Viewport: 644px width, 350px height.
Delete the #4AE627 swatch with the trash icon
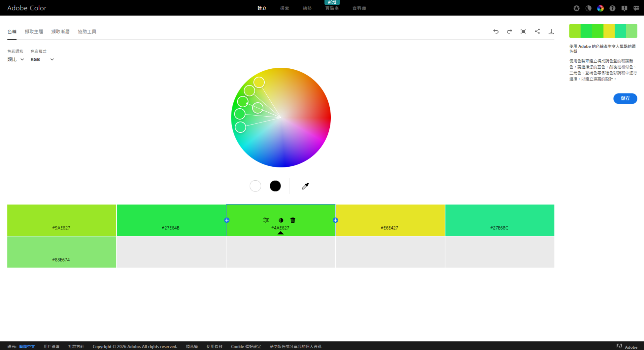click(x=292, y=220)
